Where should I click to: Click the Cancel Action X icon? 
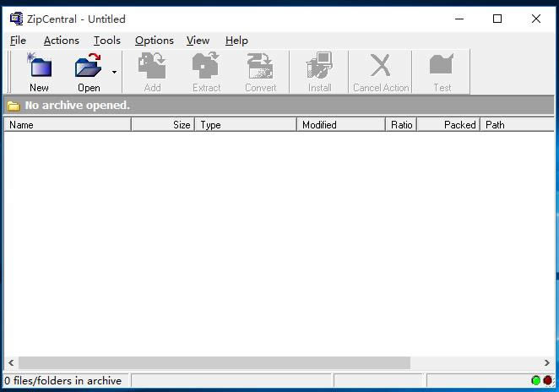click(380, 65)
